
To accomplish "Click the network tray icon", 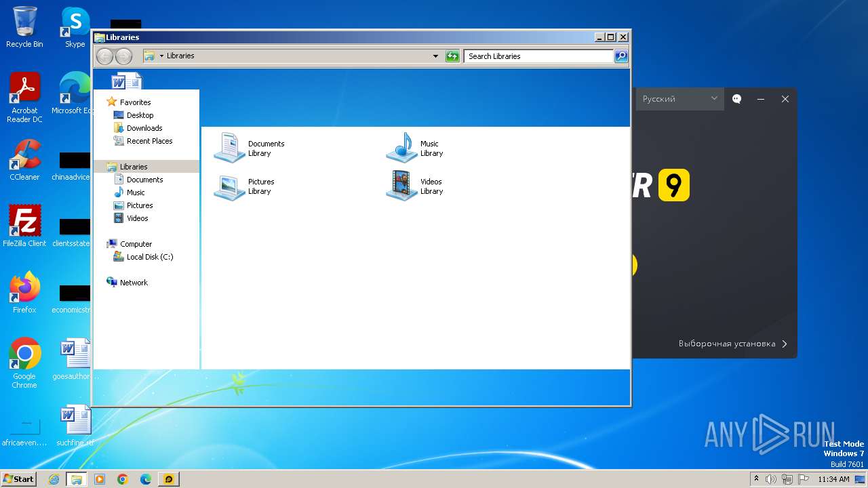I will pyautogui.click(x=787, y=479).
